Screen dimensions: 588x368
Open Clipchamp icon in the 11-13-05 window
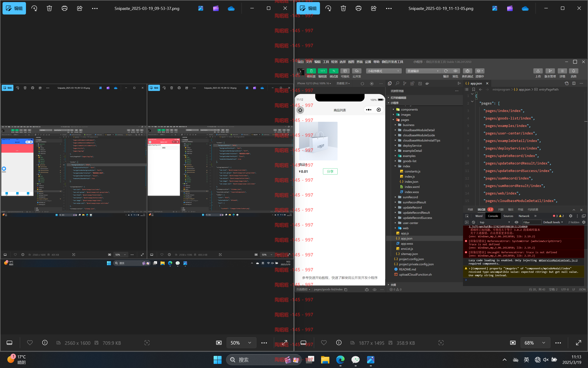pyautogui.click(x=510, y=8)
